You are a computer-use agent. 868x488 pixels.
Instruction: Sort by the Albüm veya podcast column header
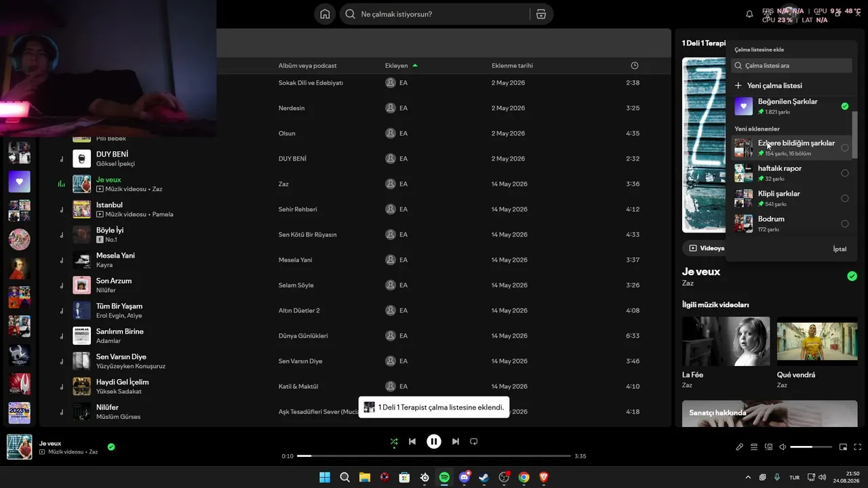click(x=307, y=66)
